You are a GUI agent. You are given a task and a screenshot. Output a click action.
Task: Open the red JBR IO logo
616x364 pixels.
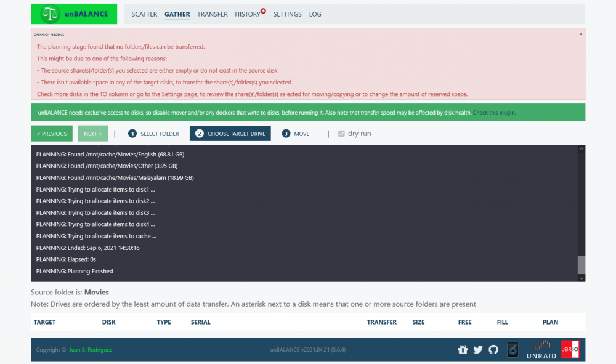570,349
